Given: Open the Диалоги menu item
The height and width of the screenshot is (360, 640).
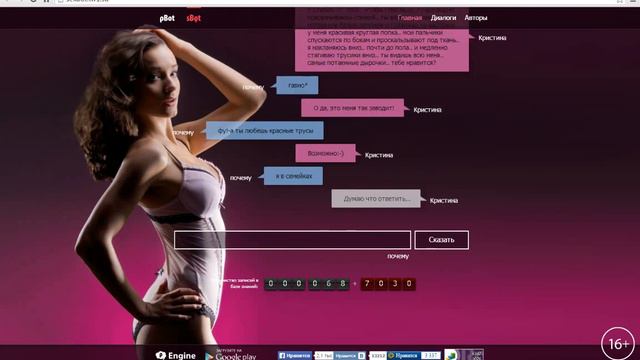Looking at the screenshot, I should point(443,18).
